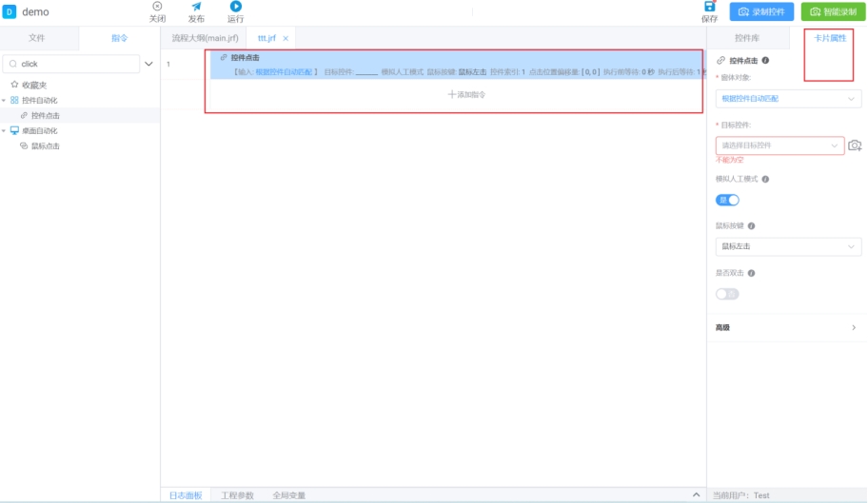Click the info icon next to 模拟人工模式
The image size is (868, 503).
coord(766,179)
